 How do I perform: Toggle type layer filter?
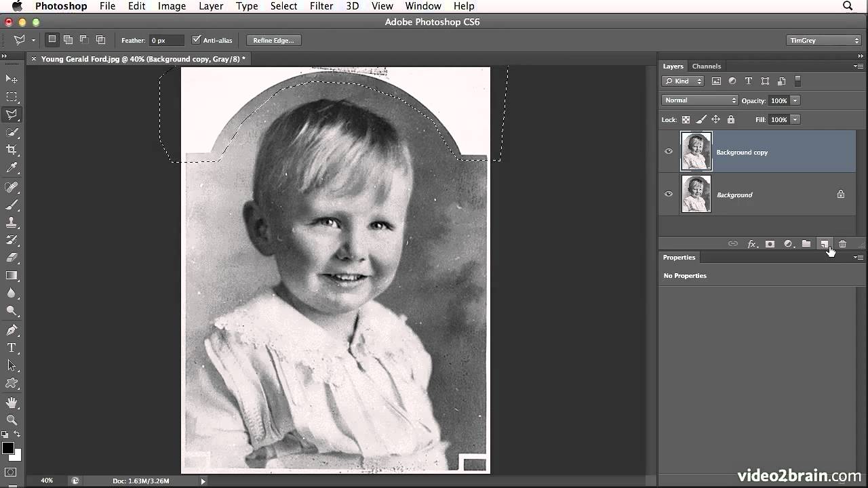(749, 81)
